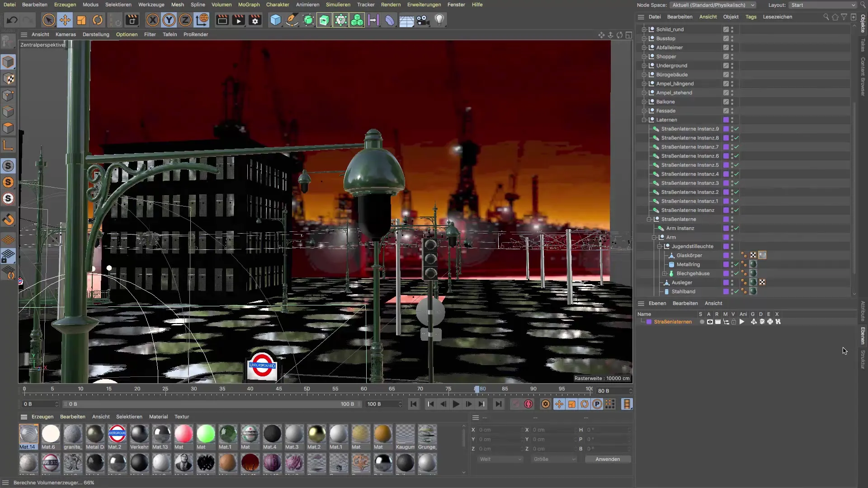Toggle world coordinate system icon

202,20
